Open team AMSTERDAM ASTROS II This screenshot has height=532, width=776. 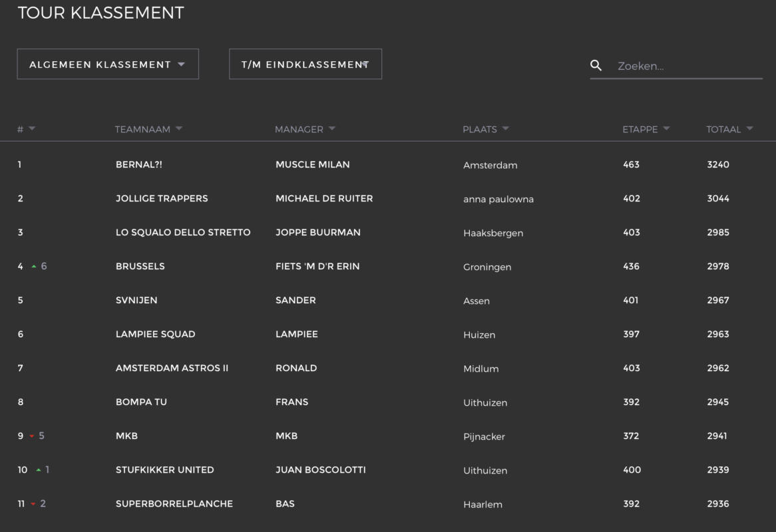(172, 368)
